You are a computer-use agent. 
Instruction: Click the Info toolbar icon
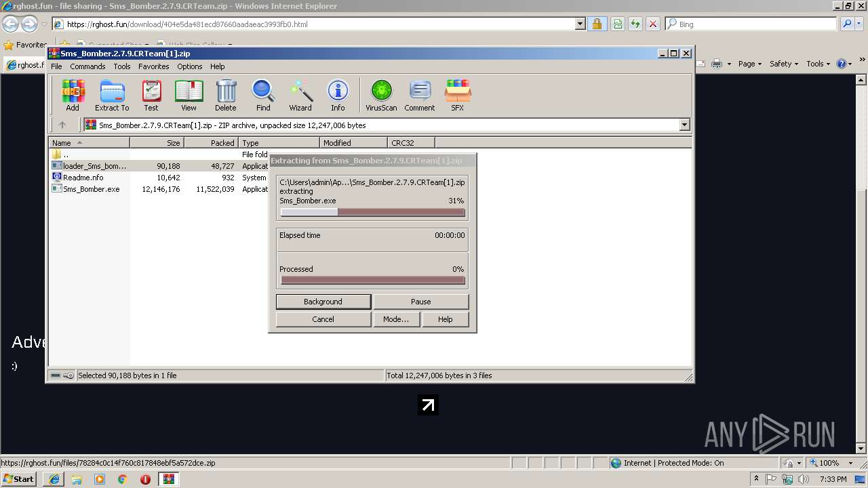click(338, 95)
